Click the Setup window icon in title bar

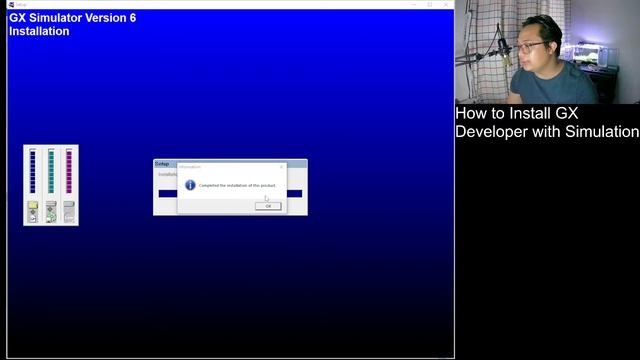click(11, 4)
